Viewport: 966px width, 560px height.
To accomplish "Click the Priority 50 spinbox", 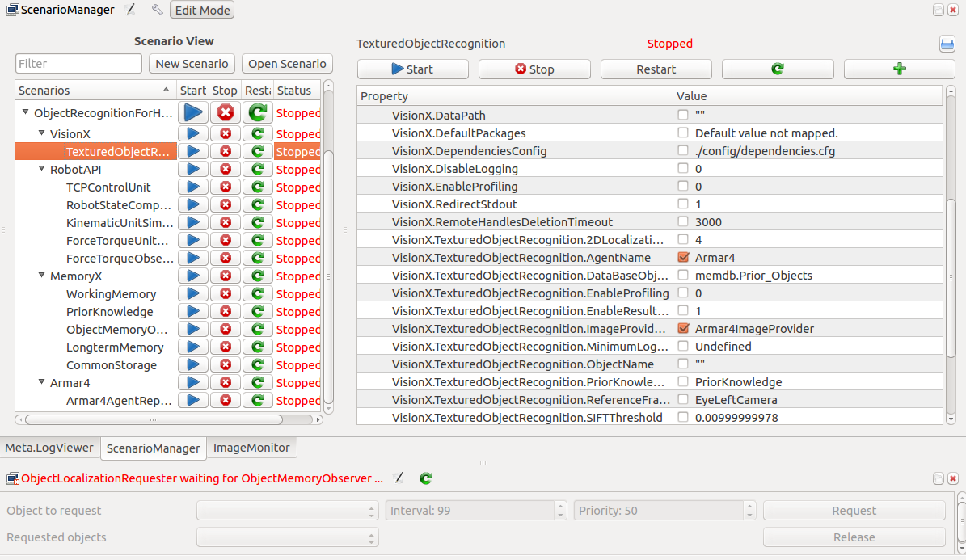I will (664, 511).
